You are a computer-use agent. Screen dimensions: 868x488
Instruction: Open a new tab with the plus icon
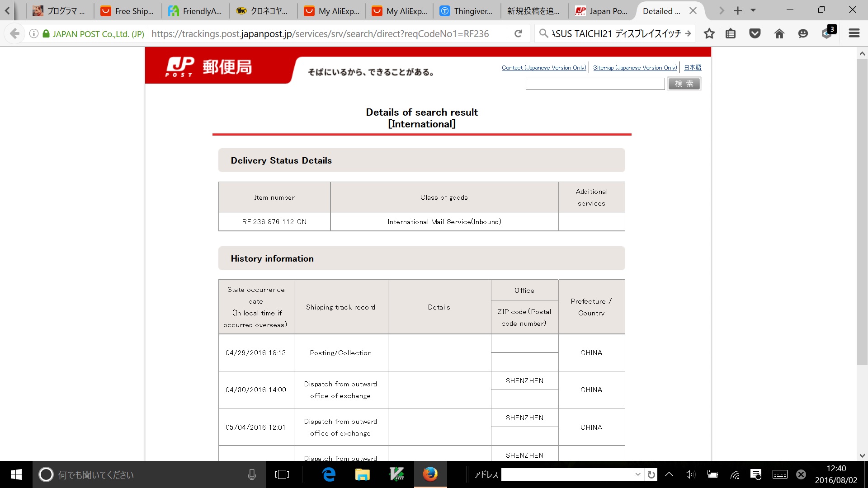tap(738, 10)
